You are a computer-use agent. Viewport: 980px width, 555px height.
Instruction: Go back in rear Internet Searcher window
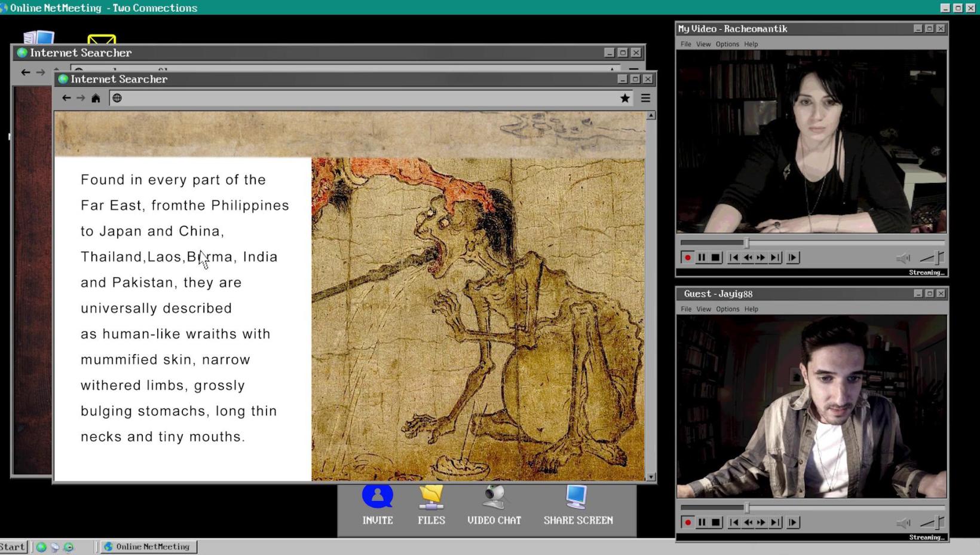coord(25,72)
